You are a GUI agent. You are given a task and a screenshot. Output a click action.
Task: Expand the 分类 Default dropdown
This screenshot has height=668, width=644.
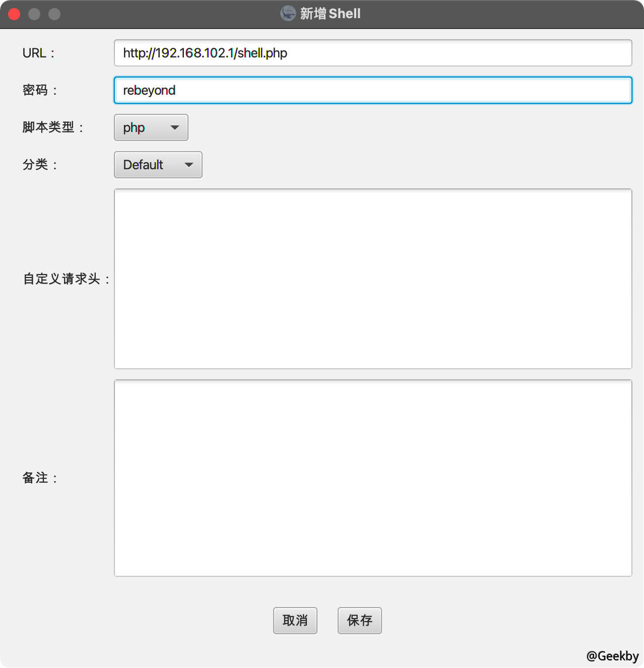click(158, 165)
